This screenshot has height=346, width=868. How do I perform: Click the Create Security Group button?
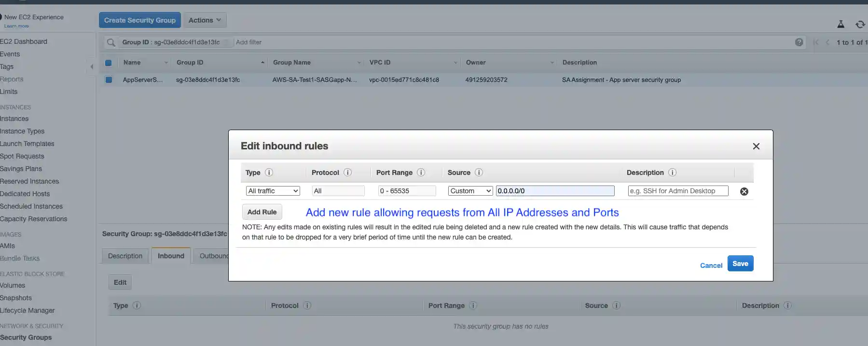pyautogui.click(x=140, y=20)
